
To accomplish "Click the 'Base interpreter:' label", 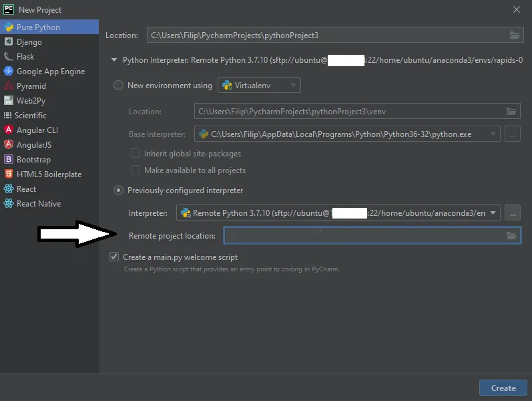I will (x=157, y=134).
